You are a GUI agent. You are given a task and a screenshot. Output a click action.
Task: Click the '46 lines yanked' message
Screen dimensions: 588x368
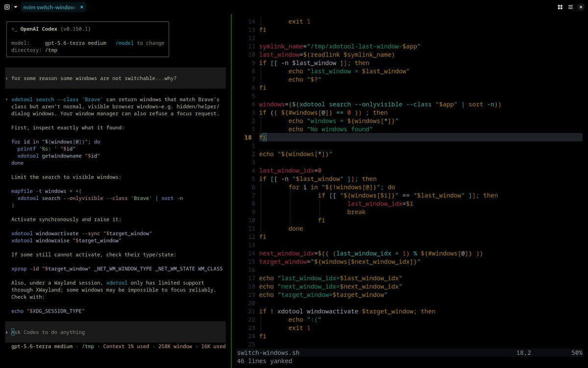(265, 361)
